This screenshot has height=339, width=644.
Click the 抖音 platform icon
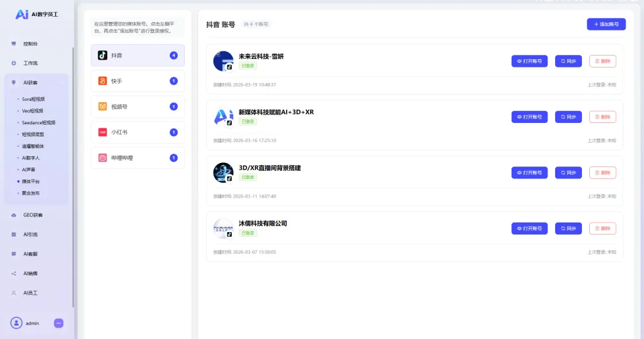click(x=103, y=56)
